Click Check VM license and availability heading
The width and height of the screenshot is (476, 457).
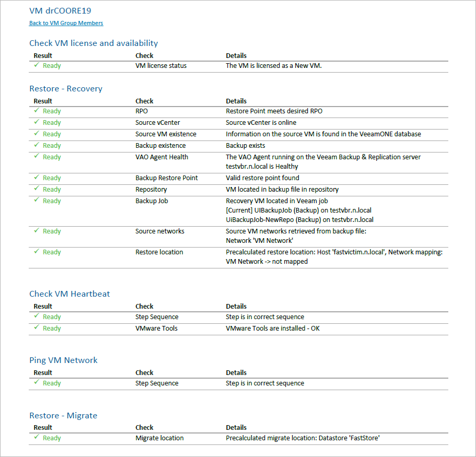tap(94, 43)
